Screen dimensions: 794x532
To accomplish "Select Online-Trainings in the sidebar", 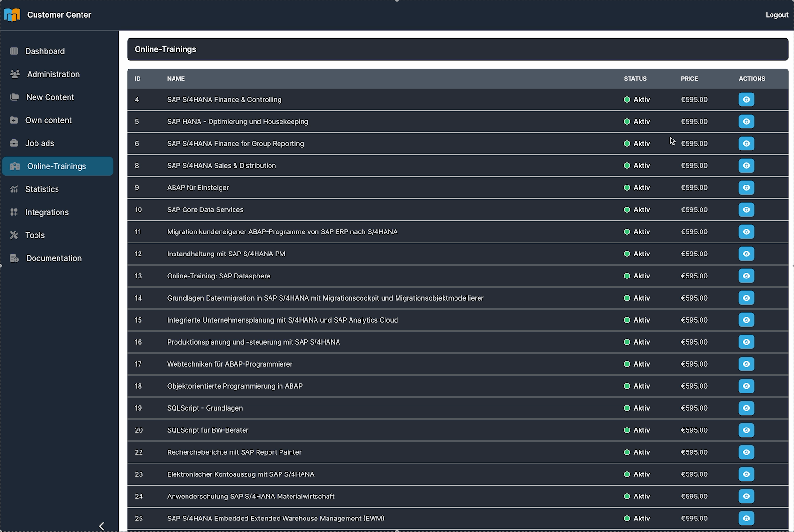I will [57, 166].
